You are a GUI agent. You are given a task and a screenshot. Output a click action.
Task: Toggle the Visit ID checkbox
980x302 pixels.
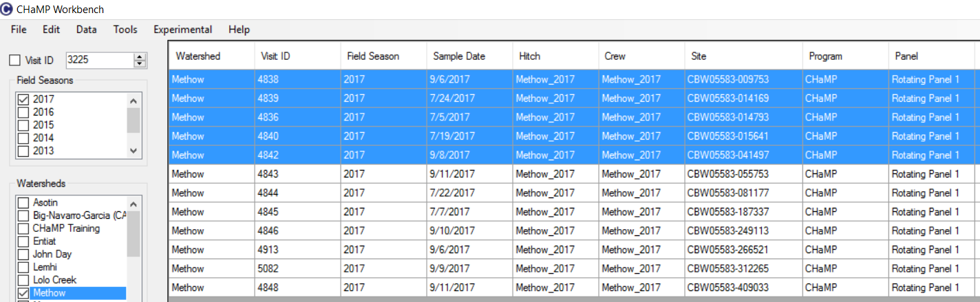[x=14, y=61]
